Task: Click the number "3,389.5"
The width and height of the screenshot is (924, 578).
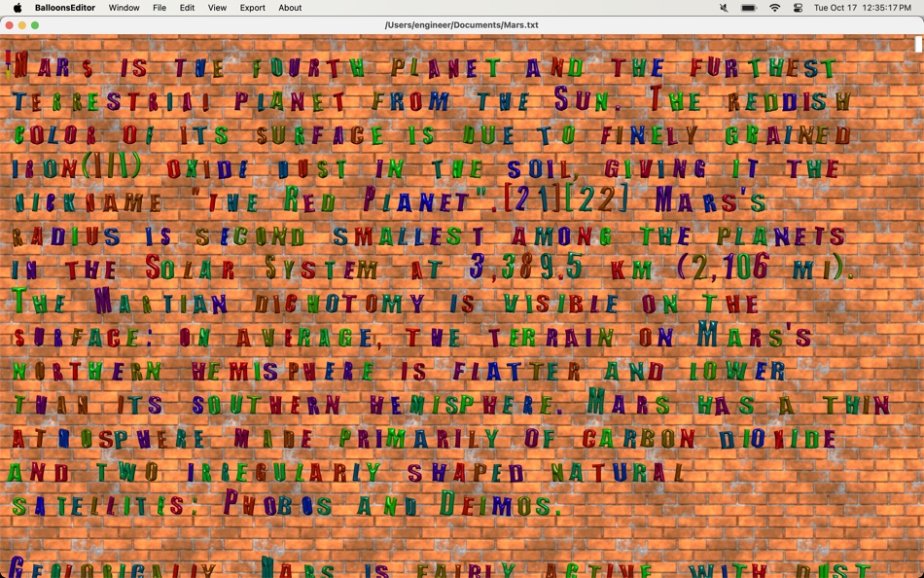Action: click(x=525, y=268)
